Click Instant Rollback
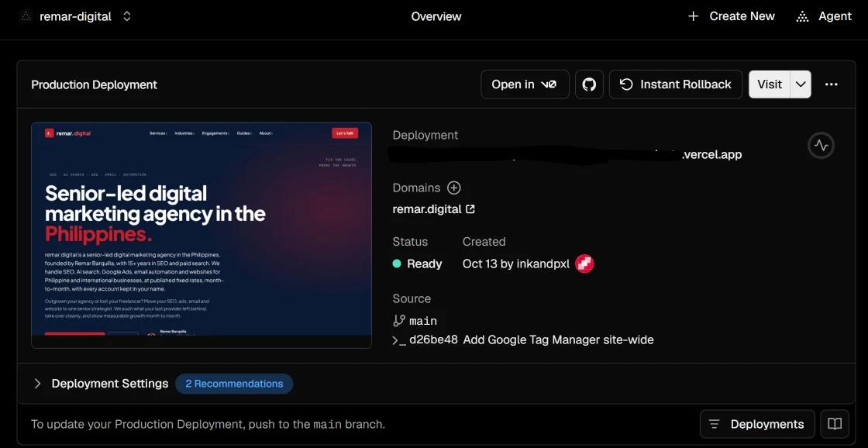The image size is (868, 448). 675,84
